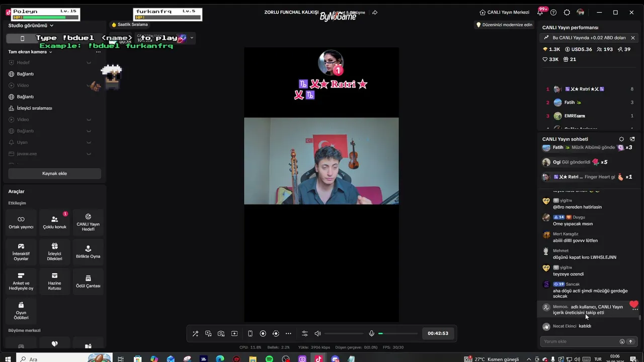Select Fatih in gifter ranking
The image size is (644, 362).
coord(590,103)
